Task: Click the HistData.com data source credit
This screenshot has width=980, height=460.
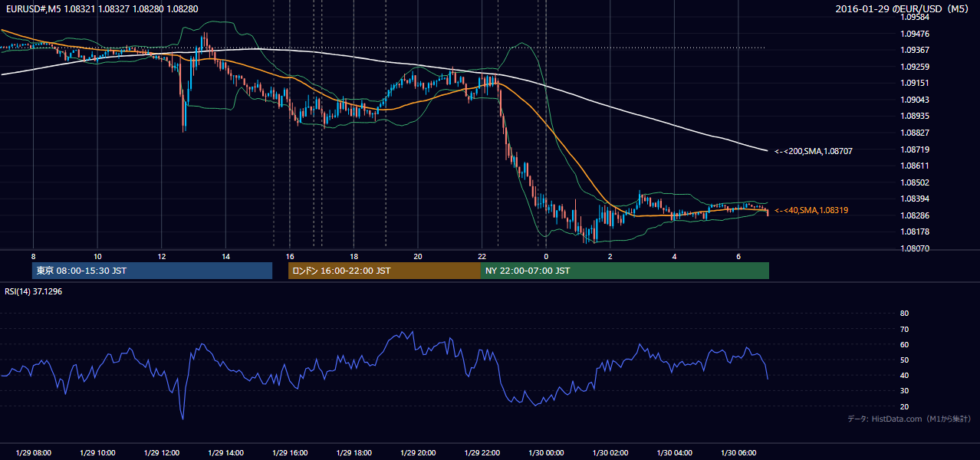Action: pyautogui.click(x=909, y=419)
